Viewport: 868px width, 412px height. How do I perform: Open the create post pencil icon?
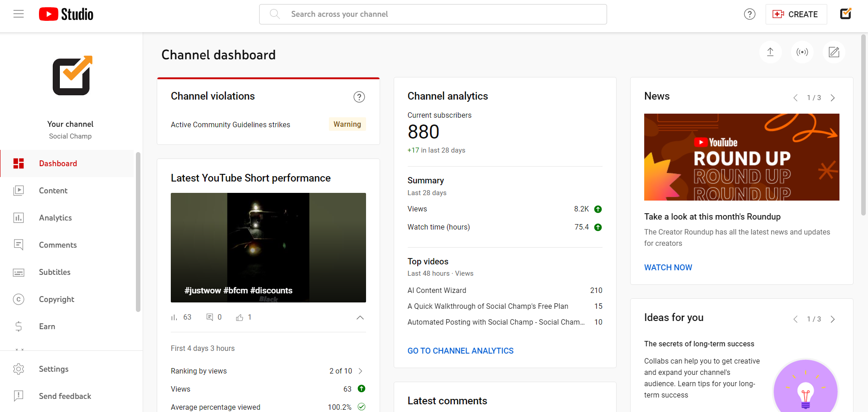(834, 52)
